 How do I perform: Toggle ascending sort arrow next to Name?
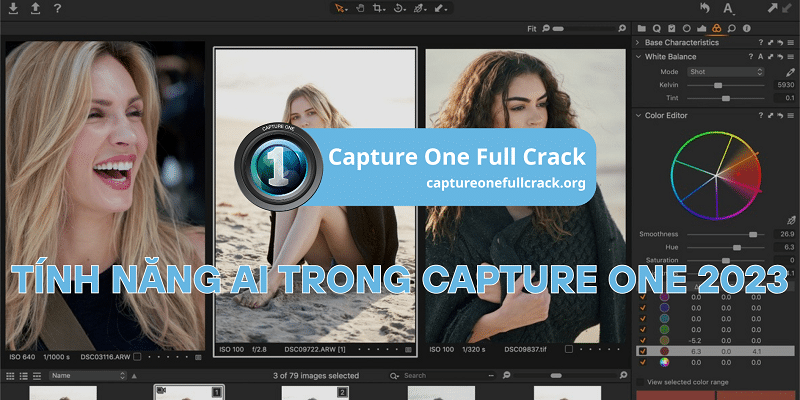coord(134,376)
